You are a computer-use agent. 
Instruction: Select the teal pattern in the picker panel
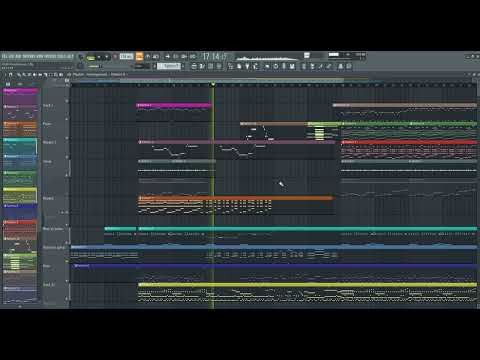coord(20,146)
